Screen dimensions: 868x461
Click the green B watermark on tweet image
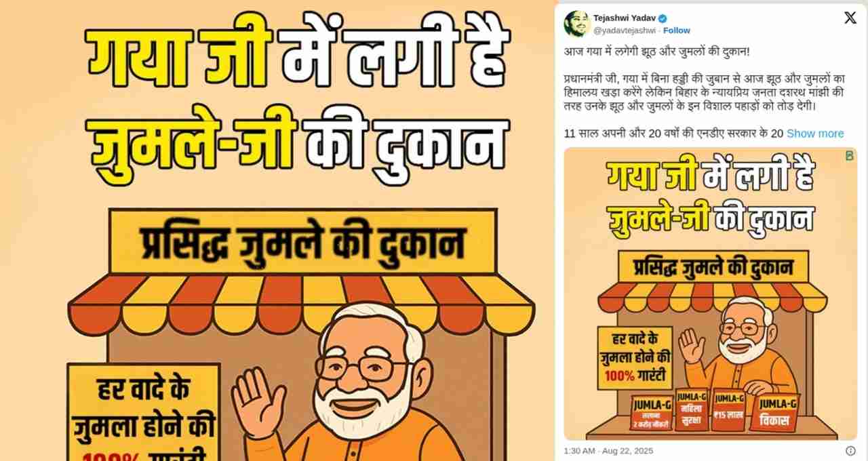coord(849,156)
